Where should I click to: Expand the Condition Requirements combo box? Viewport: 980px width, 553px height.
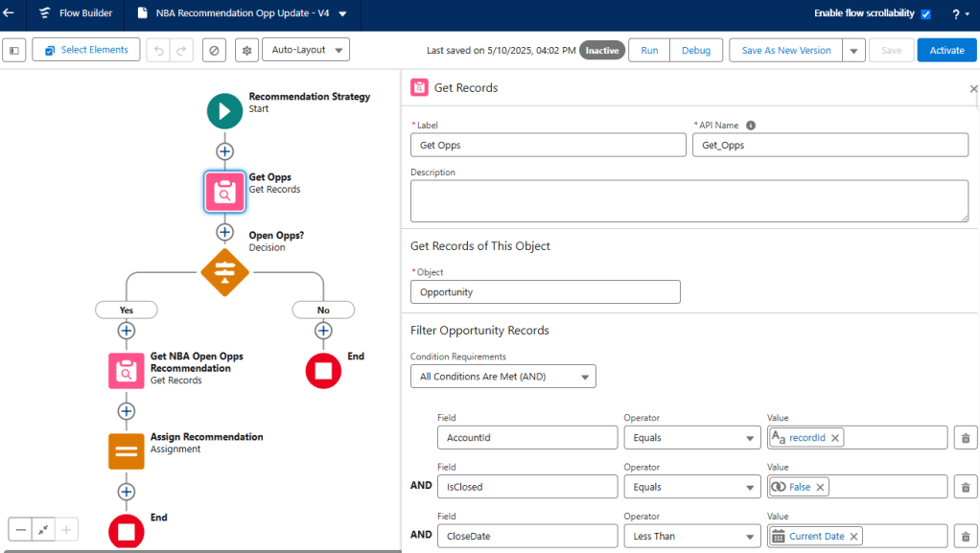pyautogui.click(x=502, y=377)
